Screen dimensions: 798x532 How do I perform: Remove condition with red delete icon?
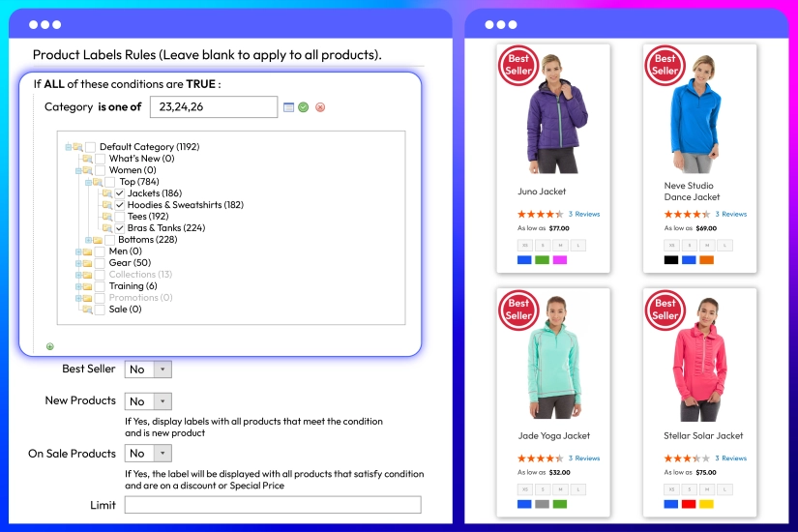(x=320, y=106)
